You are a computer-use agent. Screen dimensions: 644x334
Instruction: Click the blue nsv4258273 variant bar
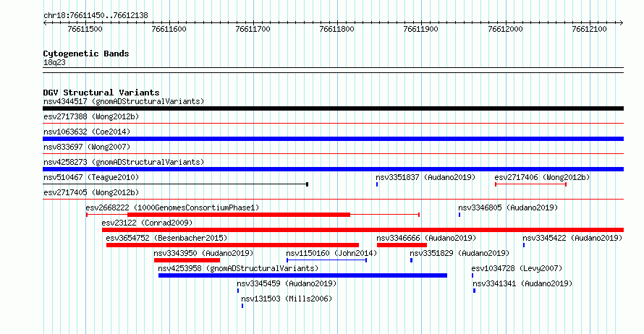pyautogui.click(x=333, y=169)
